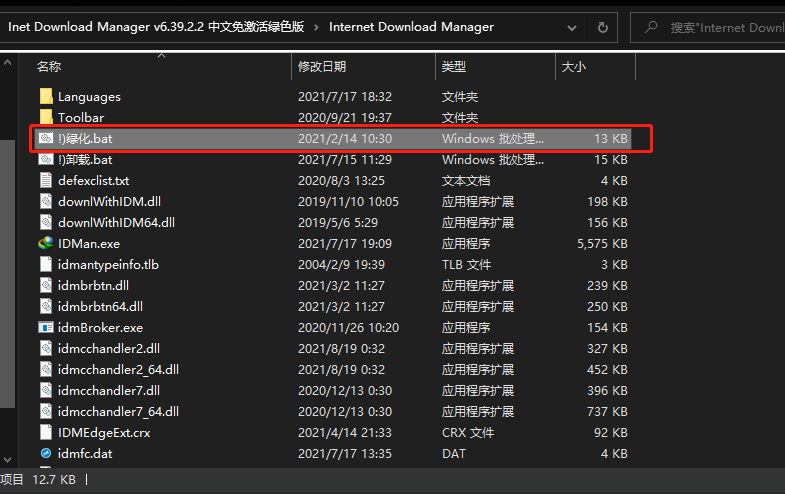Select the file name downlWithIDM64.dll

(x=116, y=223)
